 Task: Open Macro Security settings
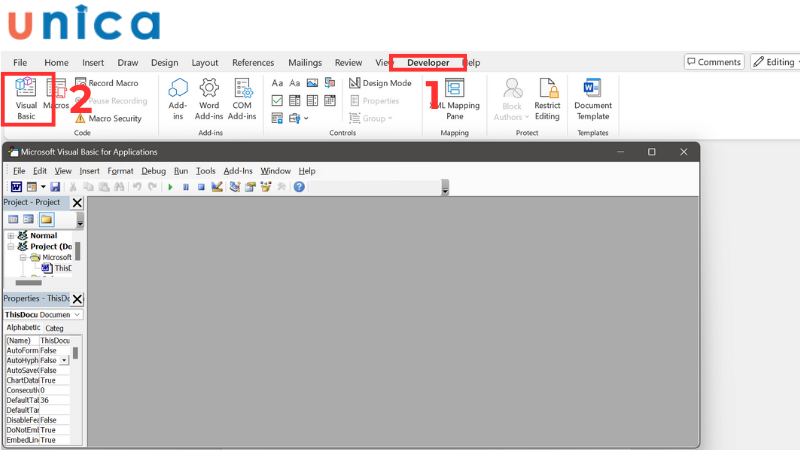click(x=108, y=118)
